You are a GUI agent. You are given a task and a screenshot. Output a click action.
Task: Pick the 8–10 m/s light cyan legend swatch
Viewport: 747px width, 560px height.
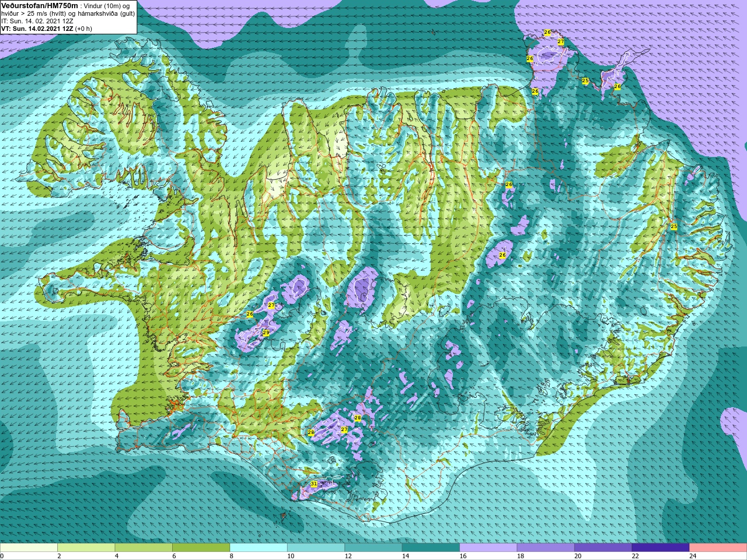tap(259, 548)
